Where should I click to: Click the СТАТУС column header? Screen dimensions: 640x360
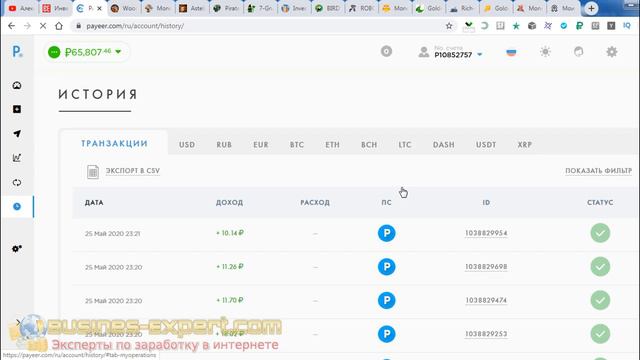(600, 202)
